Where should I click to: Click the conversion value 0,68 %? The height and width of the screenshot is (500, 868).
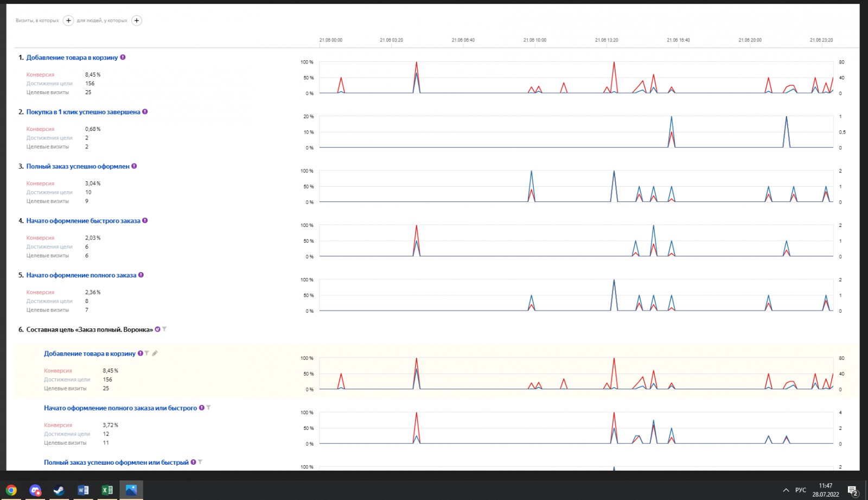coord(93,129)
